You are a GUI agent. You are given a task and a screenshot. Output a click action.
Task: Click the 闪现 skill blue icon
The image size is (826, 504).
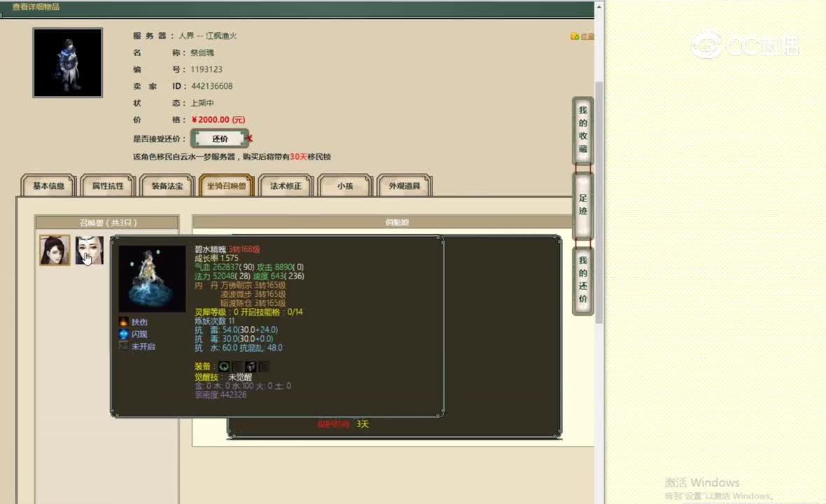coord(124,334)
